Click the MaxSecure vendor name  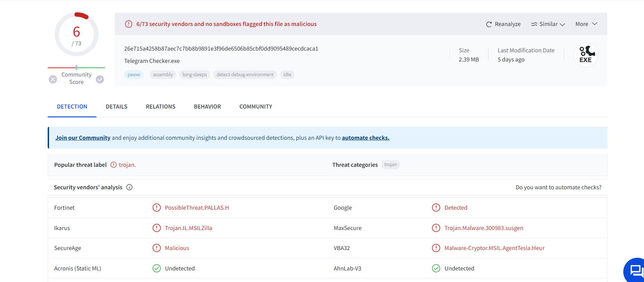click(x=347, y=228)
